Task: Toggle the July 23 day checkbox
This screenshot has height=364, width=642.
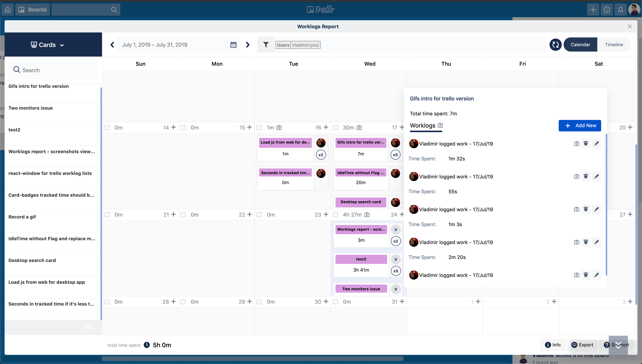Action: [x=259, y=215]
